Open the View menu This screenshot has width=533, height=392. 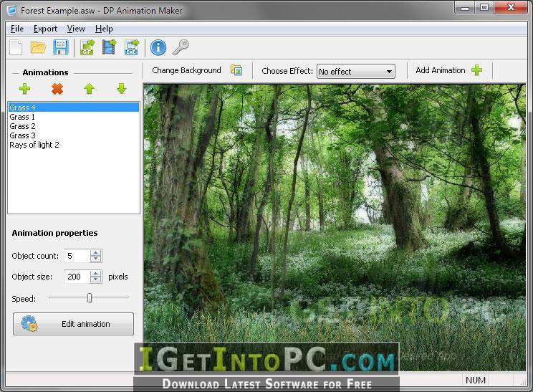coord(76,29)
